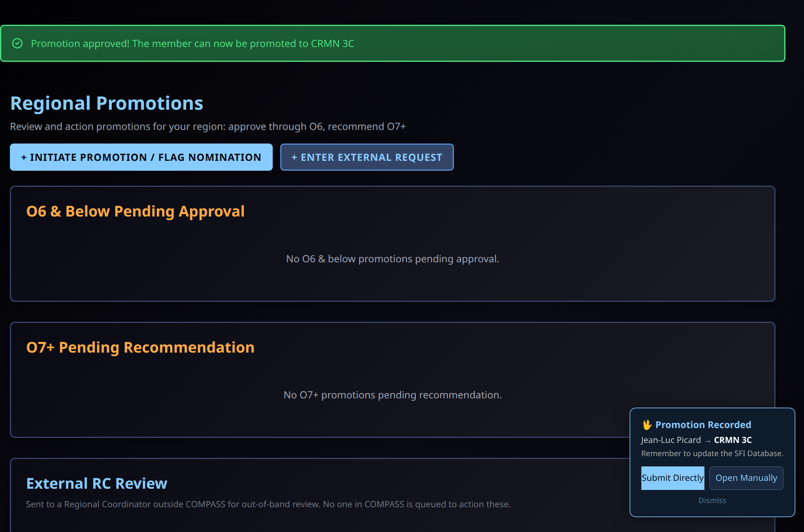Open the Enter External Request form
Viewport: 804px width, 532px height.
coord(367,157)
